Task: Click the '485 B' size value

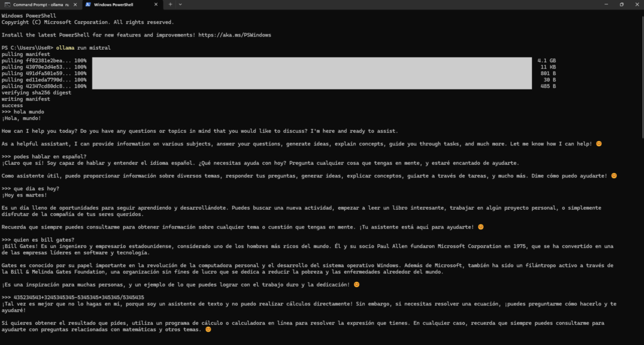Action: point(548,86)
